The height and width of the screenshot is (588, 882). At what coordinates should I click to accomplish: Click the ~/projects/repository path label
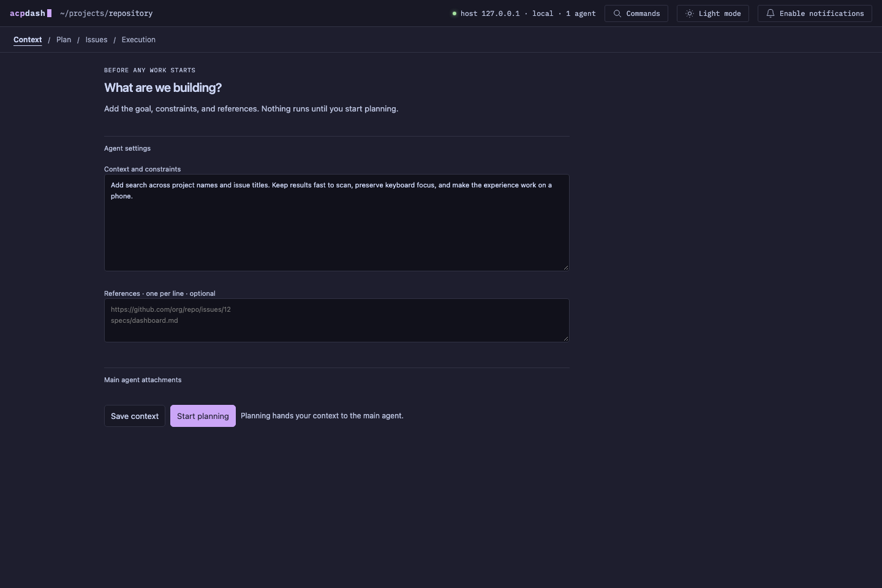pos(107,13)
